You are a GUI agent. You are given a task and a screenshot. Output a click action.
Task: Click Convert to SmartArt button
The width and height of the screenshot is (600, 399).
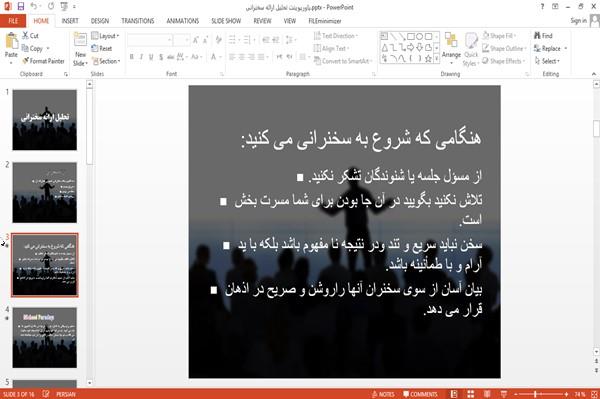(342, 61)
